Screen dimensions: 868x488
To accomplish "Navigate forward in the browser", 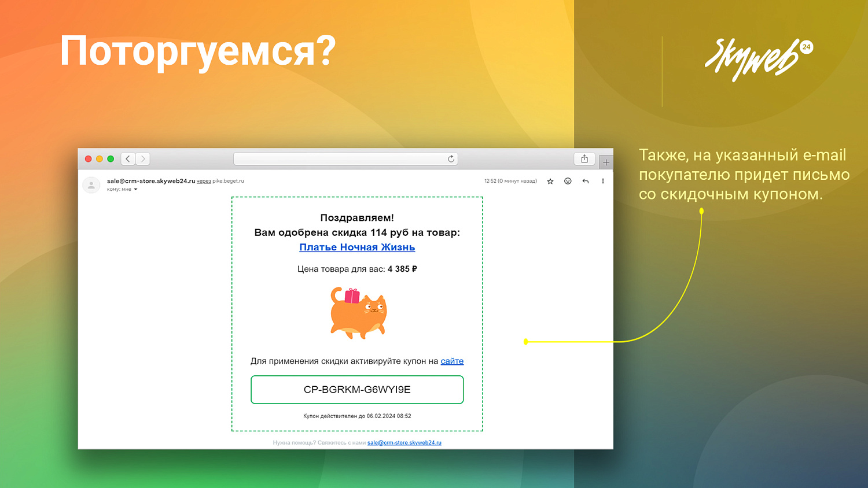I will (x=142, y=158).
